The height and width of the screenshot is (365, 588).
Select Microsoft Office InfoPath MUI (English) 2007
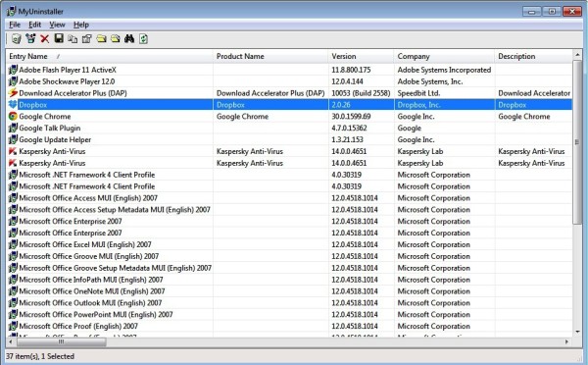pos(91,280)
